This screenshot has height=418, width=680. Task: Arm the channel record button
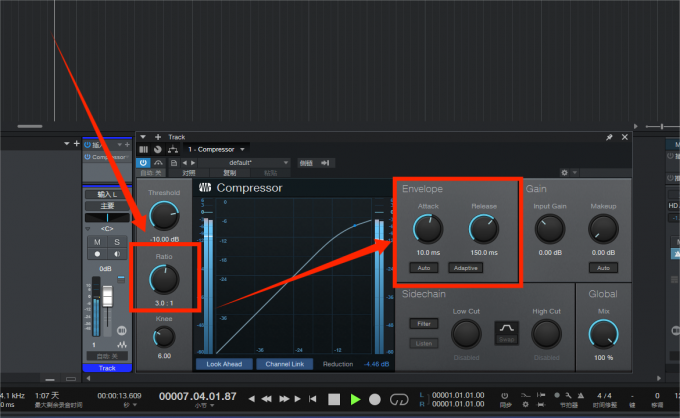pyautogui.click(x=97, y=254)
